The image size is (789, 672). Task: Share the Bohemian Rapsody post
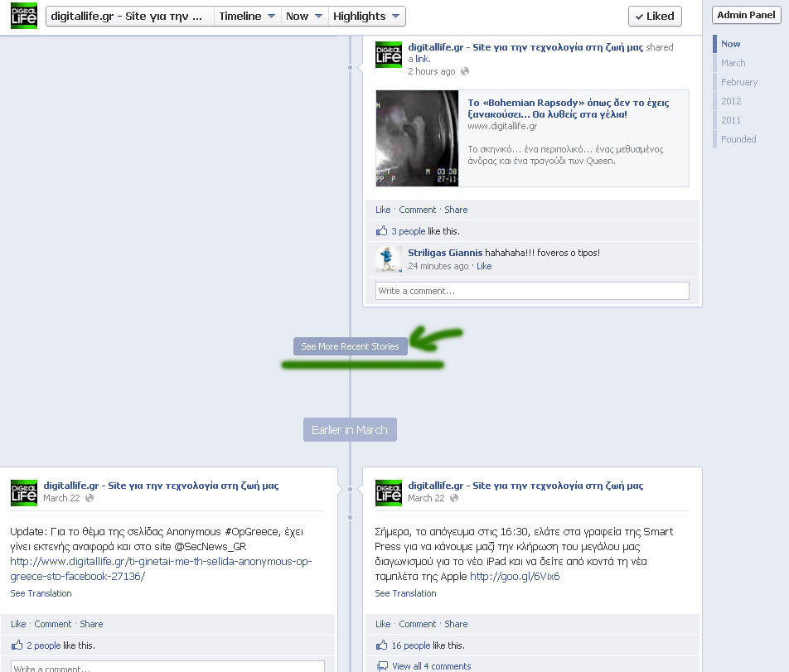456,210
